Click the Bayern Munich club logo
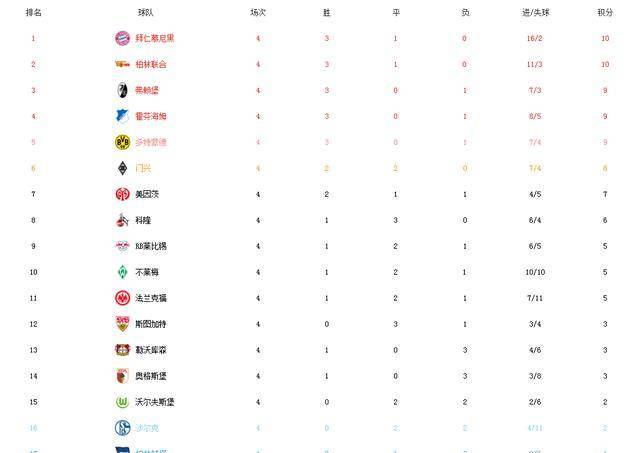This screenshot has height=453, width=640. pyautogui.click(x=122, y=38)
